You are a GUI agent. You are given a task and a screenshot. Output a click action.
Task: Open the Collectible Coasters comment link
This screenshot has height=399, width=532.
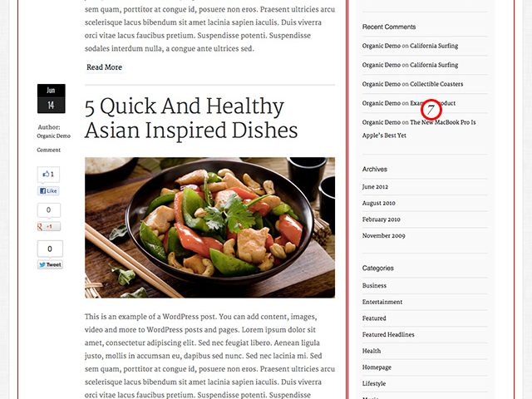(436, 84)
